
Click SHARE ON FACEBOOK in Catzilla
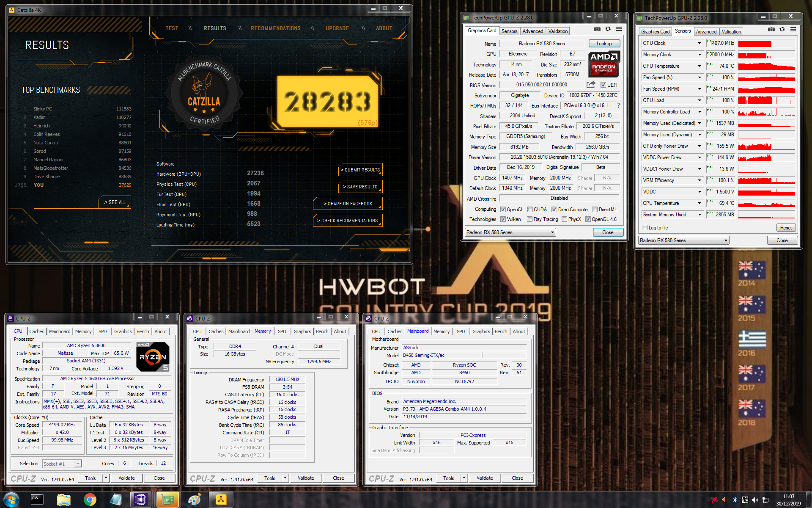click(348, 204)
